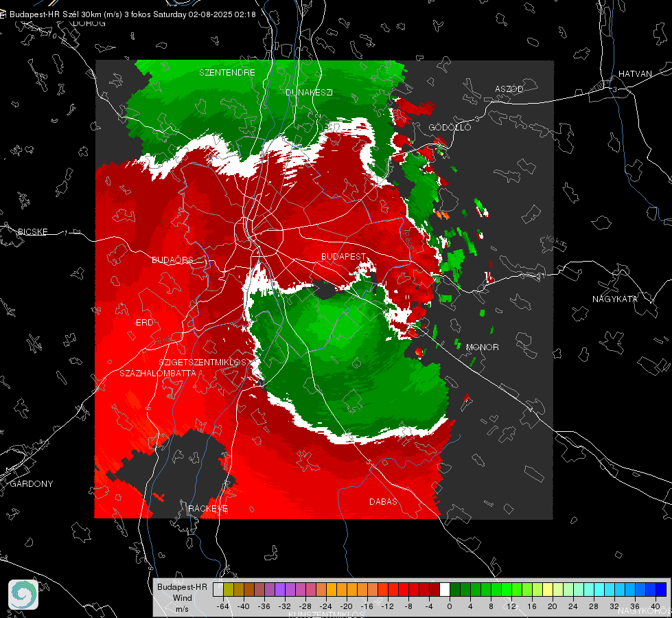Click the m/s unit label in the legend
The width and height of the screenshot is (672, 618).
tap(182, 608)
